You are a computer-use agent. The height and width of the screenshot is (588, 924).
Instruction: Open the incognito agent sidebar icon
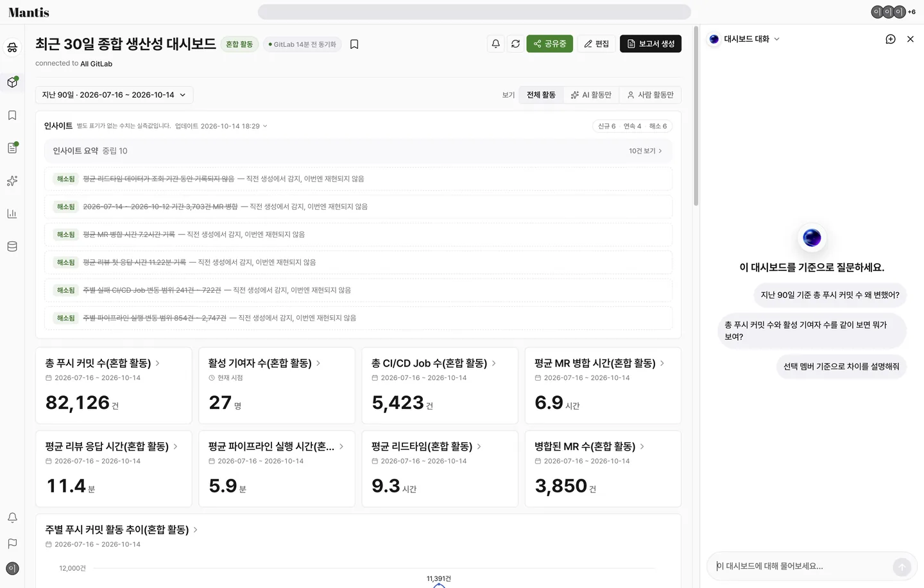point(12,48)
